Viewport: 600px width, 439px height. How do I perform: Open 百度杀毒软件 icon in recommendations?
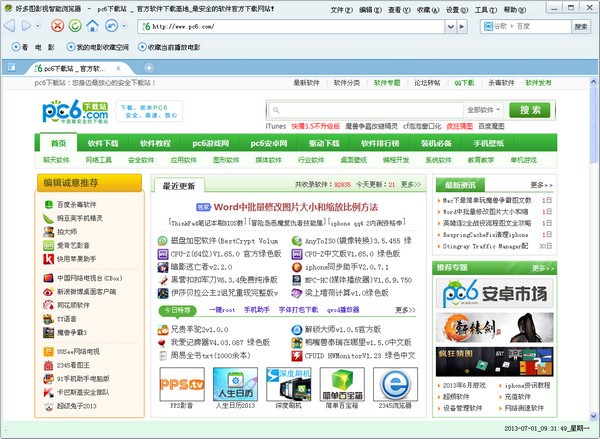49,204
